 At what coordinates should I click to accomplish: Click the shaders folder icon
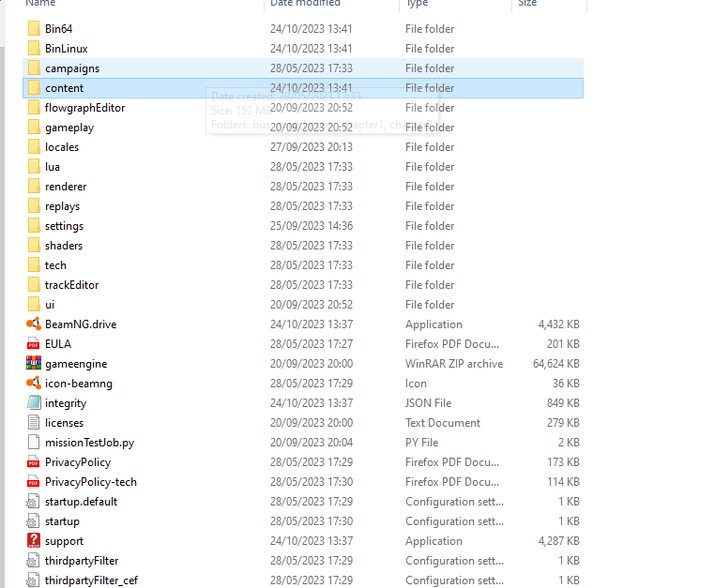pyautogui.click(x=34, y=246)
